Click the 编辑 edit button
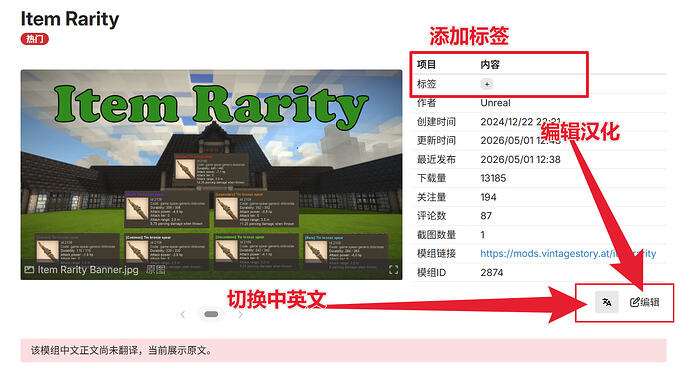 [645, 302]
